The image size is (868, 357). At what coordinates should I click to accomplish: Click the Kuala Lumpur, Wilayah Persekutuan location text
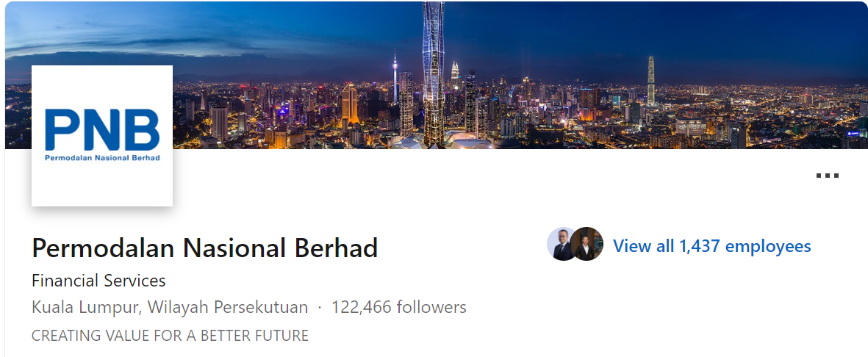(170, 307)
